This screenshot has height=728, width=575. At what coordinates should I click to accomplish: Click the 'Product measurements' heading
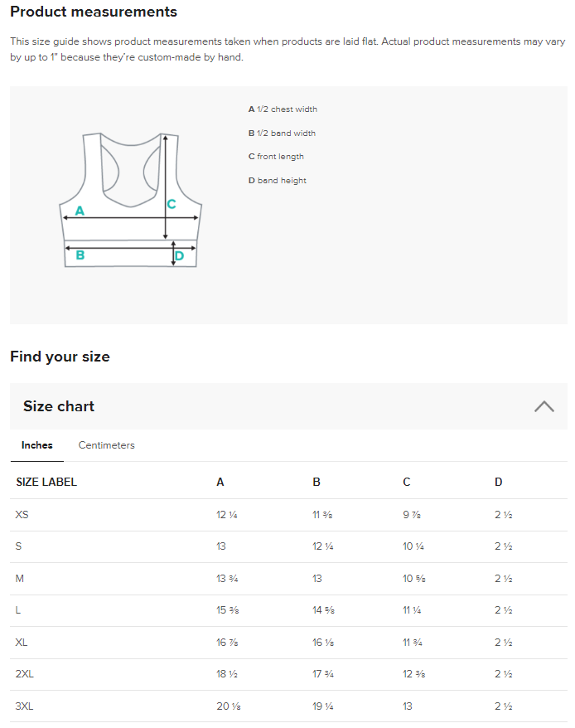tap(94, 12)
